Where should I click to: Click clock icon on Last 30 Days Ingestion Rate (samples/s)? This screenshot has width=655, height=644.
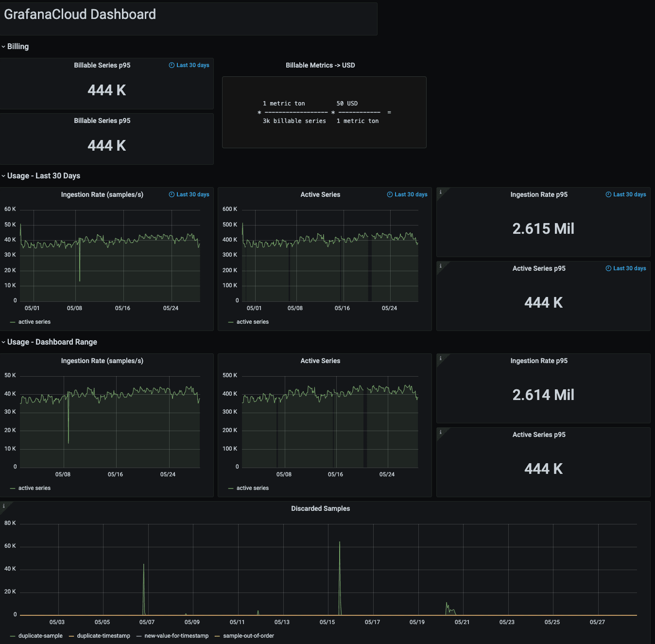[172, 194]
